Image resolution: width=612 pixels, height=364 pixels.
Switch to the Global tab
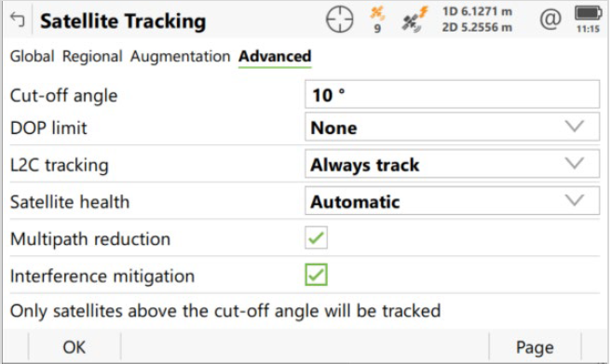(32, 57)
